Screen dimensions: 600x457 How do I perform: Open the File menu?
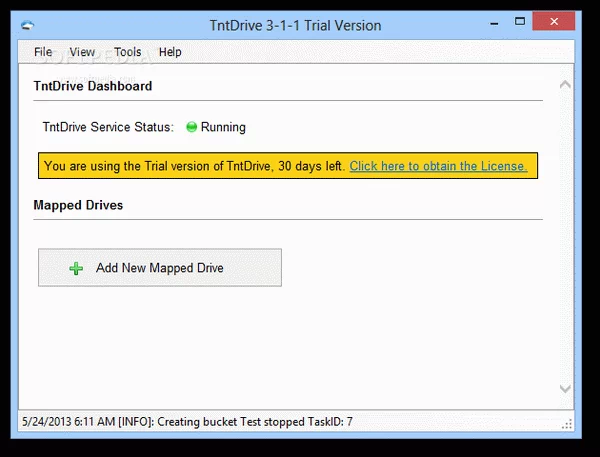(43, 52)
